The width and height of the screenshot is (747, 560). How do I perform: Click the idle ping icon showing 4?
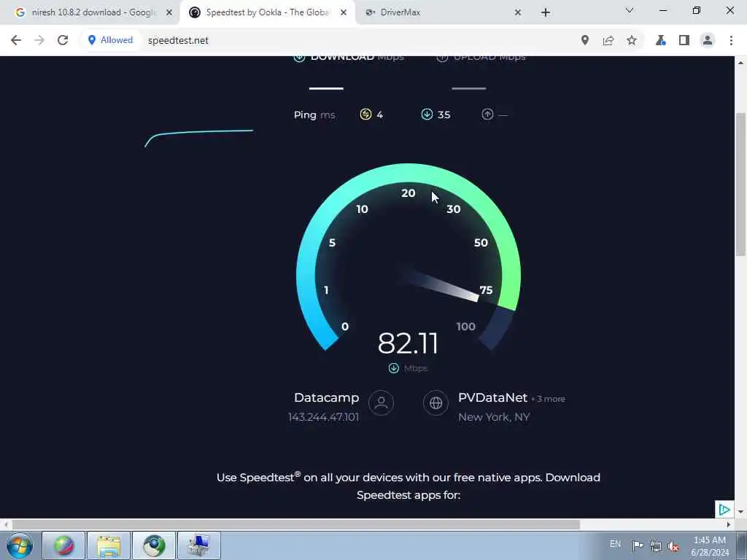click(x=365, y=114)
